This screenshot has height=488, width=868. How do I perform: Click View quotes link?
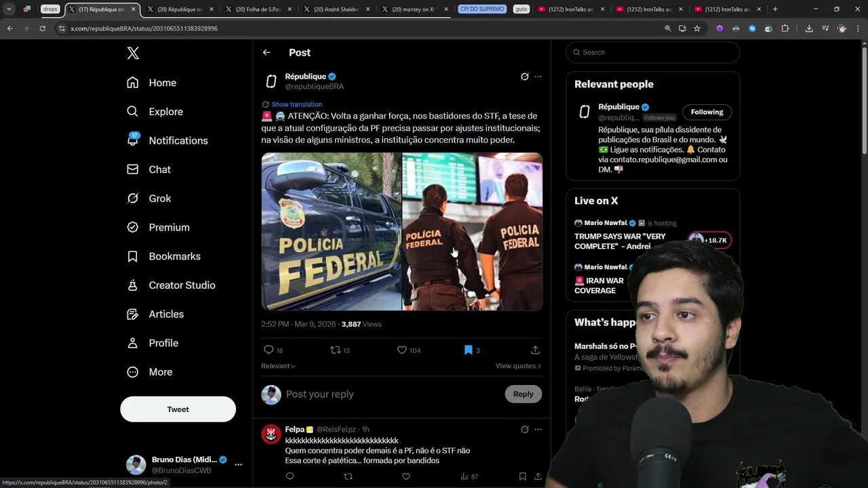pyautogui.click(x=518, y=366)
